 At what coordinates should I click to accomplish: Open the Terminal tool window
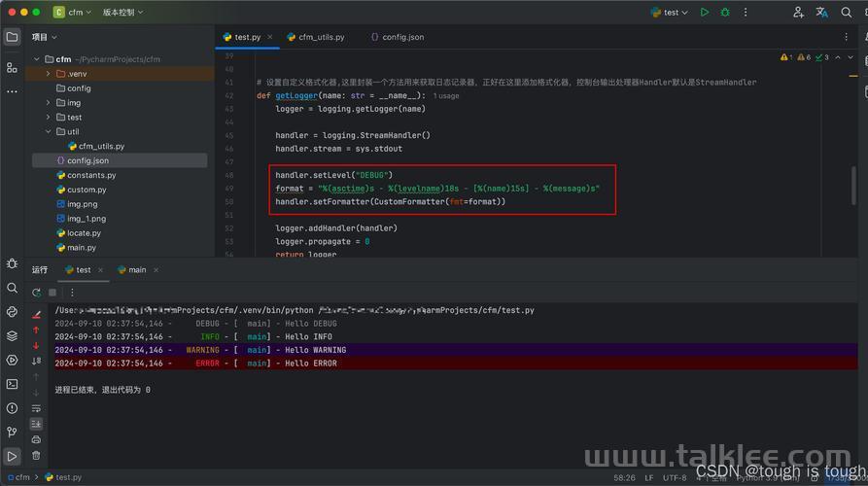(x=12, y=384)
